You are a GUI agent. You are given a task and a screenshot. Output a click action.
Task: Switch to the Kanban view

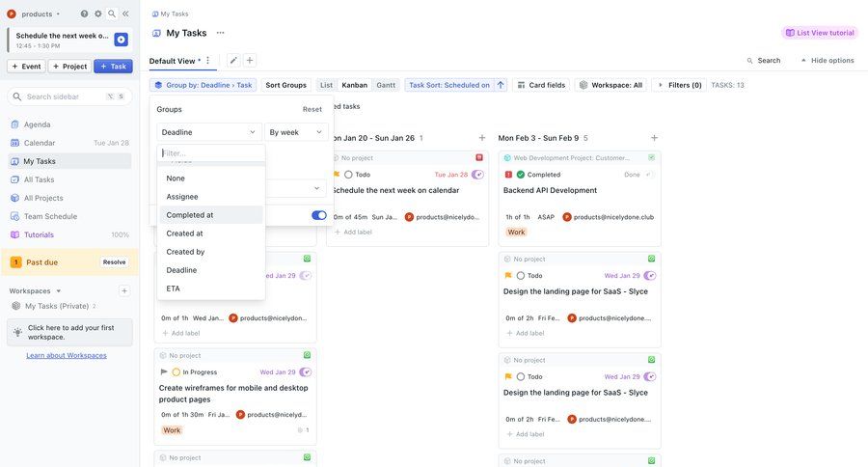pos(354,85)
